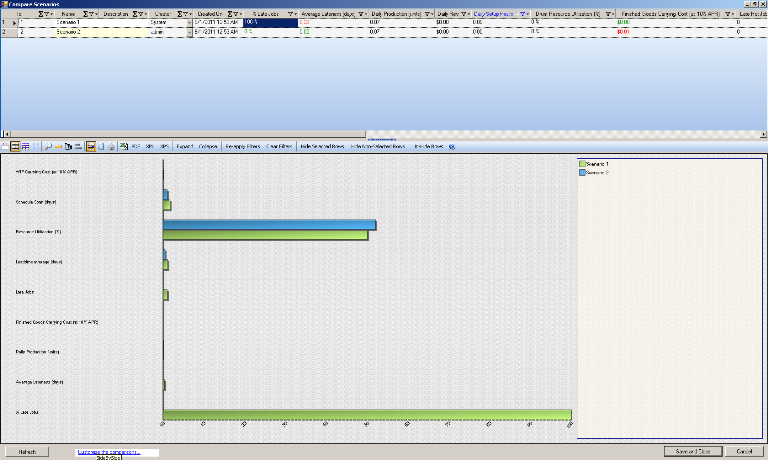Open the filter dropdown for Finished Goods Carrying Cost

729,14
